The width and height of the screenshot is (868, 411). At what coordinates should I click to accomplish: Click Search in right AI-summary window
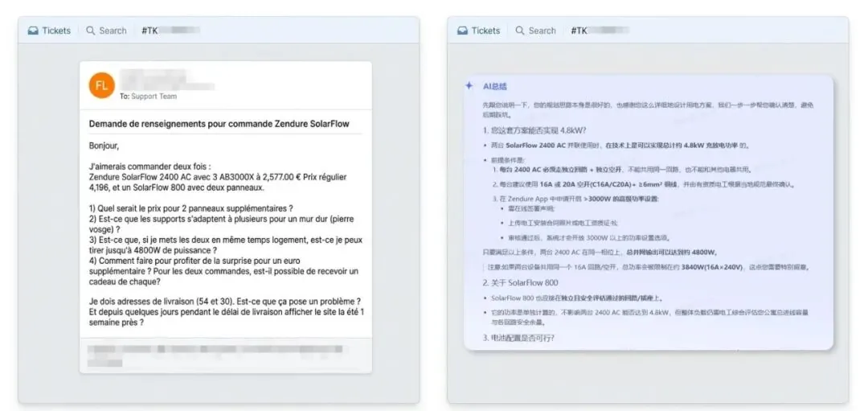pyautogui.click(x=536, y=31)
